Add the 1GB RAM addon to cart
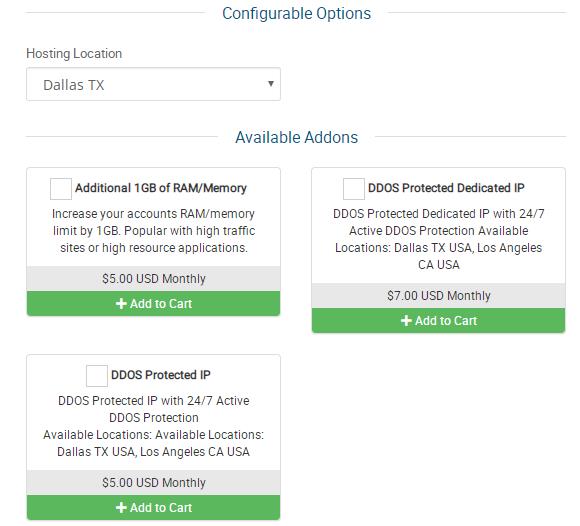Screen dimensions: 580x526 154,304
